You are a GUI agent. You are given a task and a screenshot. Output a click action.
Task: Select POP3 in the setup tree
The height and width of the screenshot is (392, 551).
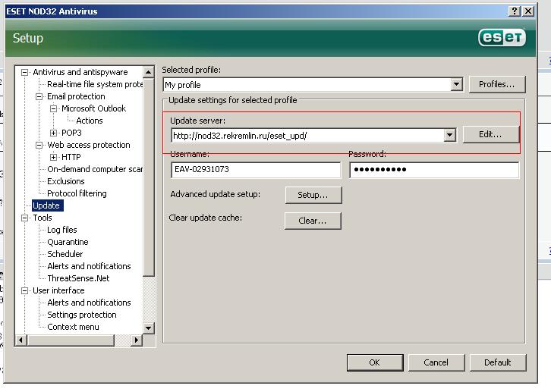click(71, 133)
